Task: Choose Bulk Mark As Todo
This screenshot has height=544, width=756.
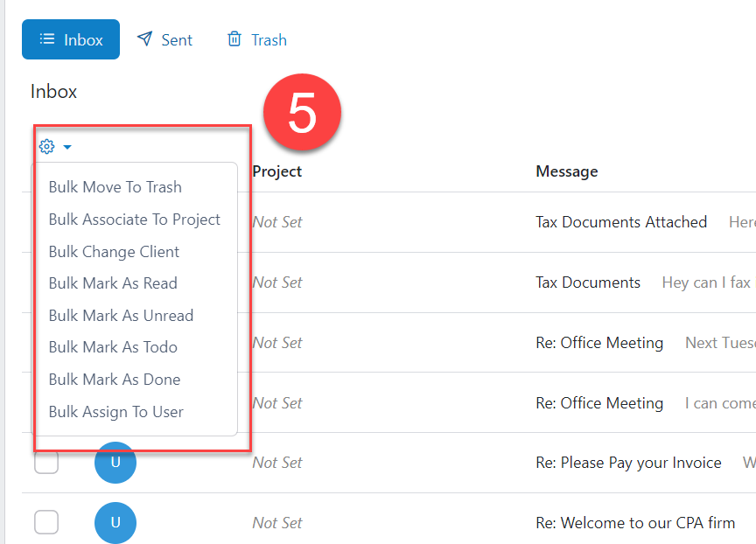Action: tap(113, 347)
